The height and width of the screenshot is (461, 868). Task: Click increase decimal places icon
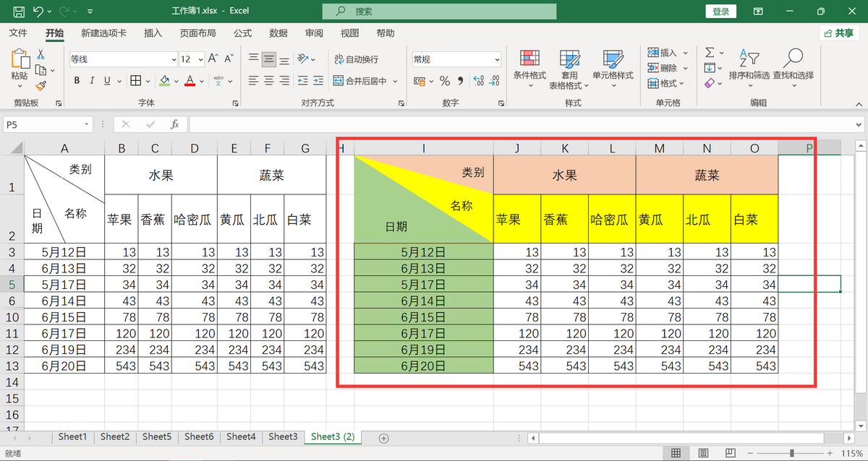coord(478,81)
